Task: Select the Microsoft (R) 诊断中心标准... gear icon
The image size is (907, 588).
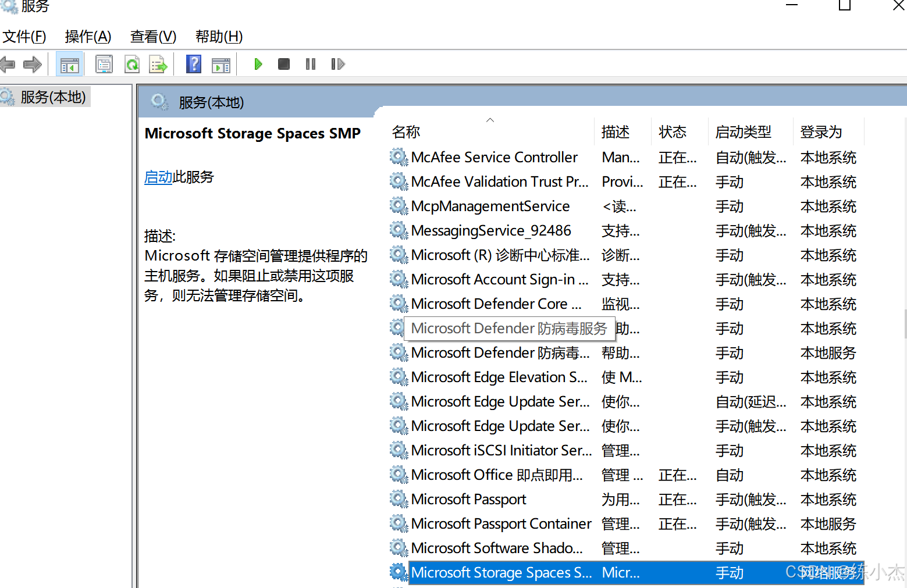Action: (x=399, y=255)
